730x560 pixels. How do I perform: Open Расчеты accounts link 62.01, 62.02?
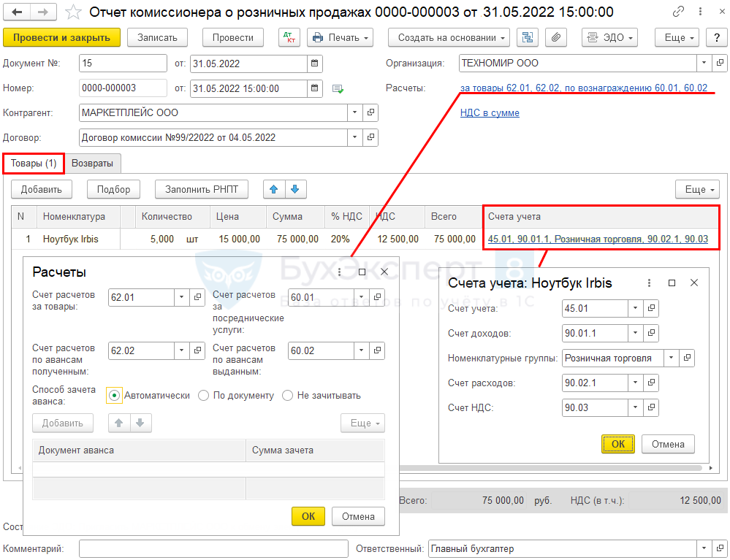coord(584,88)
